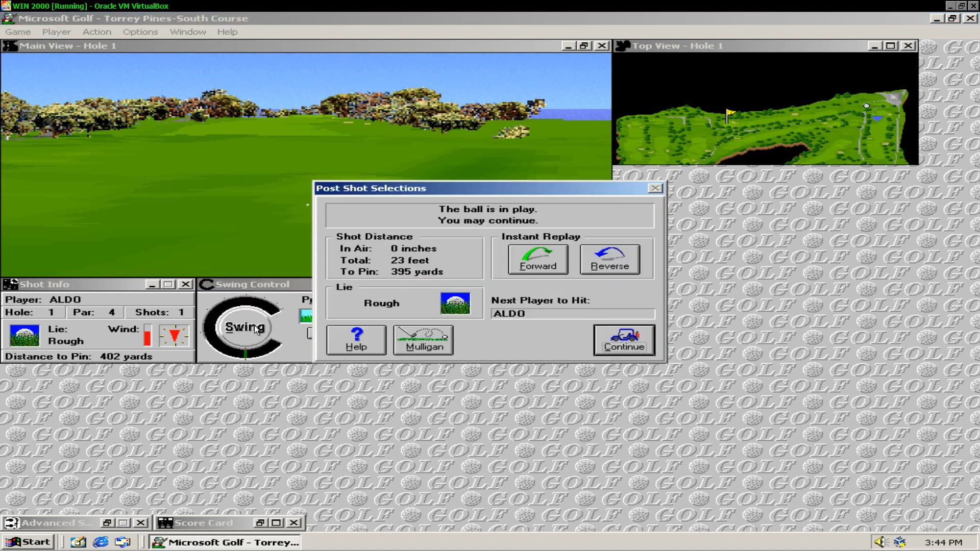Click the lie thumbnail in Shot Info panel
This screenshot has width=980, height=551.
click(x=23, y=334)
